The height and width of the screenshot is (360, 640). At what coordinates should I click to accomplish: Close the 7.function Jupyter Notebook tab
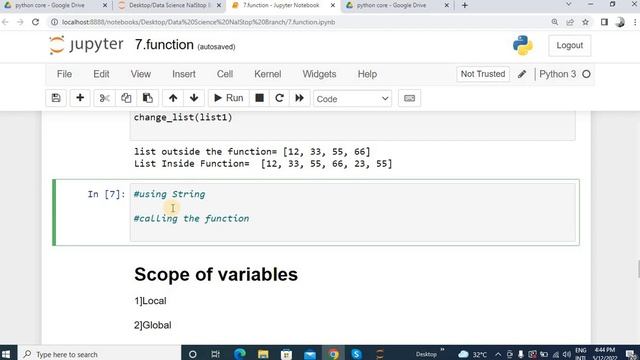333,5
